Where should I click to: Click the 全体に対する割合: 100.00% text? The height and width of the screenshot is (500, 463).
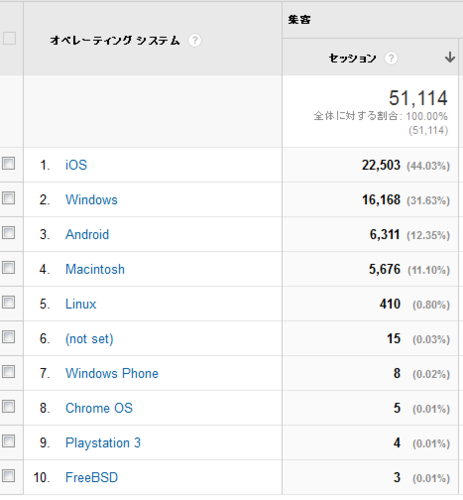(x=381, y=116)
